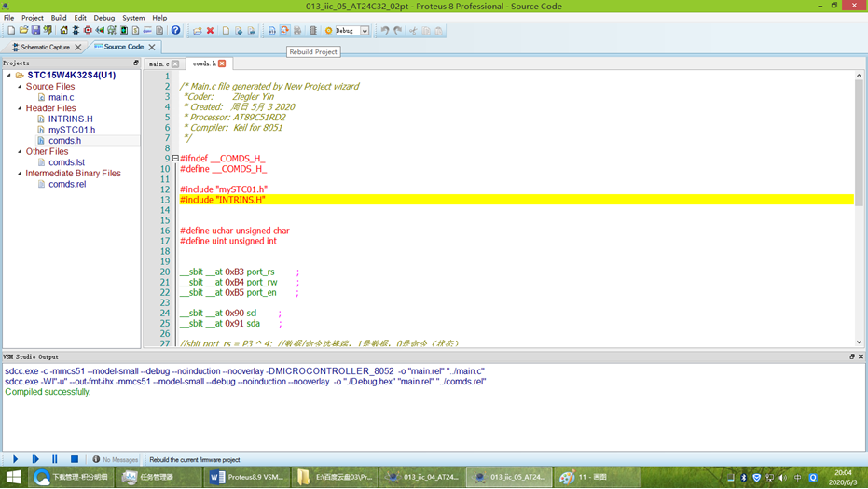
Task: Click the Copy toolbar icon
Action: (426, 31)
